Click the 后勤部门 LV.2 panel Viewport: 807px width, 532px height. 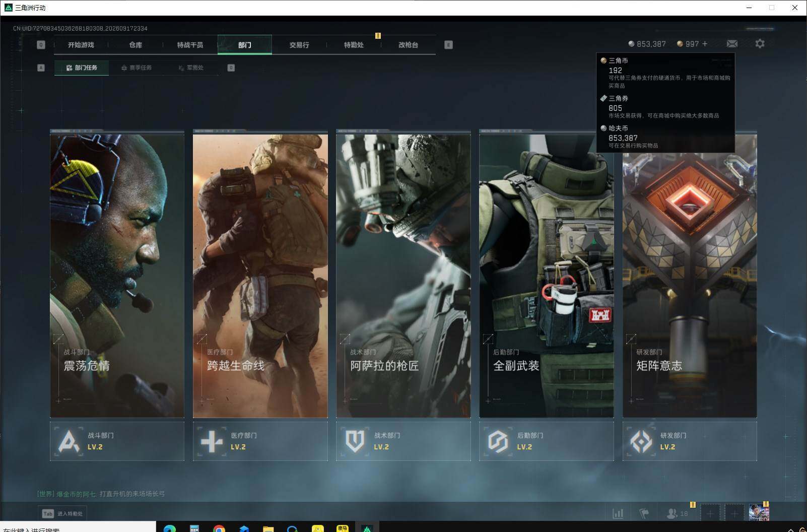tap(547, 441)
